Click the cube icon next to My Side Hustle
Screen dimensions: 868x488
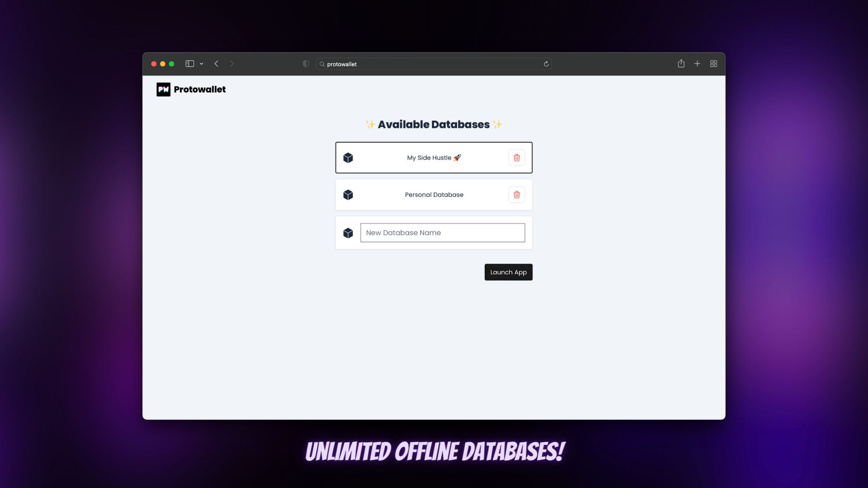point(348,157)
